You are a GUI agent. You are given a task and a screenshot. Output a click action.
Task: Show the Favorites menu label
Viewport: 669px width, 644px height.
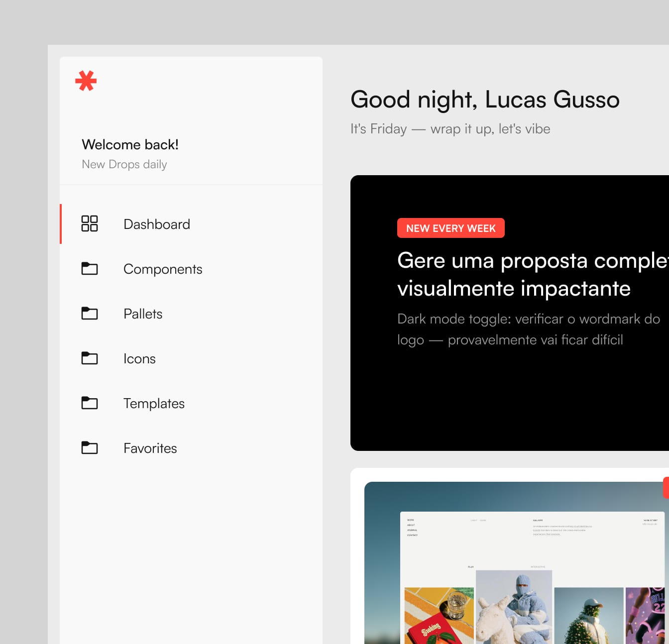[x=150, y=448]
